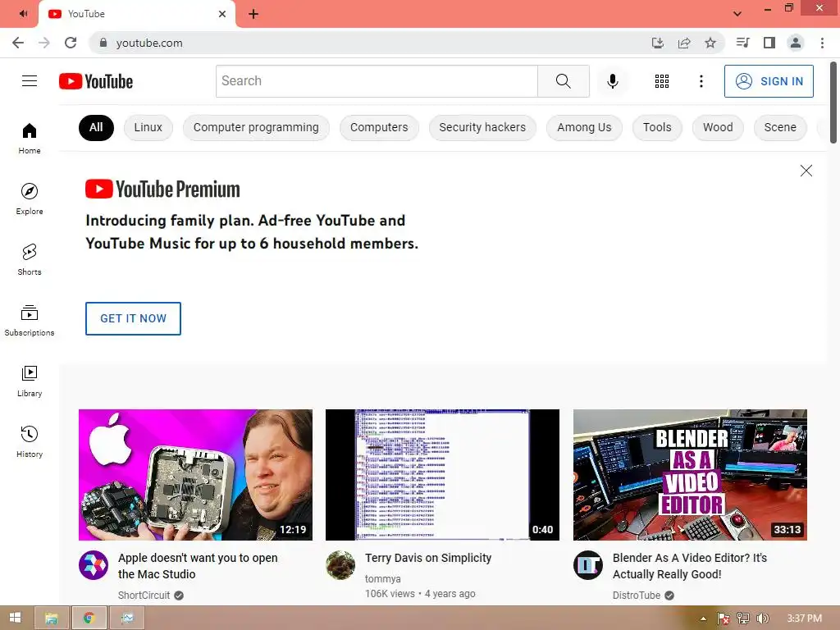Select the Scene chip
The image size is (840, 630).
pyautogui.click(x=781, y=127)
